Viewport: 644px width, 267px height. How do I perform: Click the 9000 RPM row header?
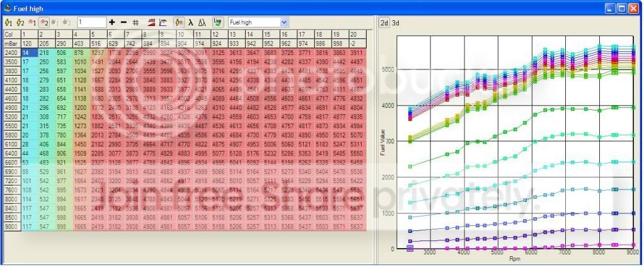[x=11, y=227]
